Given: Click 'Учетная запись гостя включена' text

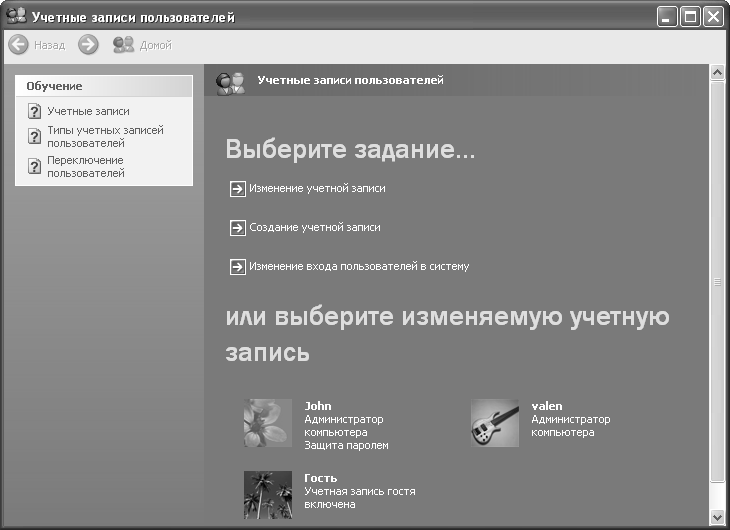Looking at the screenshot, I should pos(359,498).
